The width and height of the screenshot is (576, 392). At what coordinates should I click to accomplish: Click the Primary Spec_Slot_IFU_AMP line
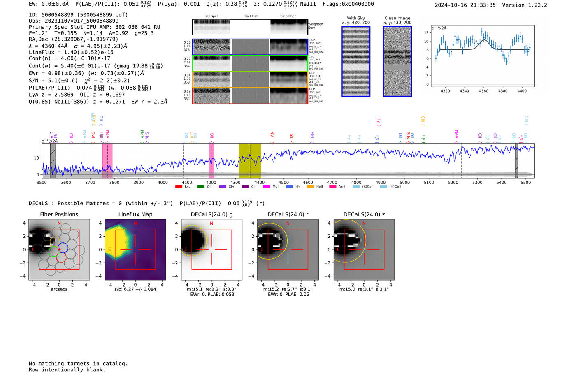pyautogui.click(x=95, y=27)
